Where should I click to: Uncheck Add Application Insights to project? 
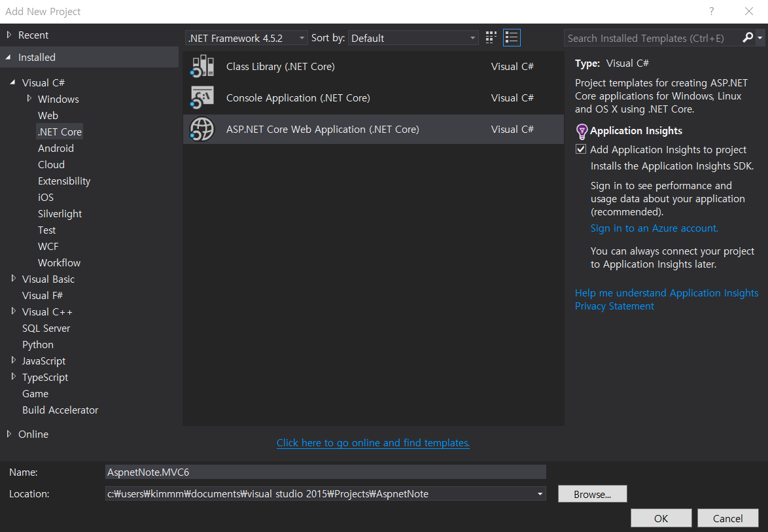pyautogui.click(x=581, y=149)
